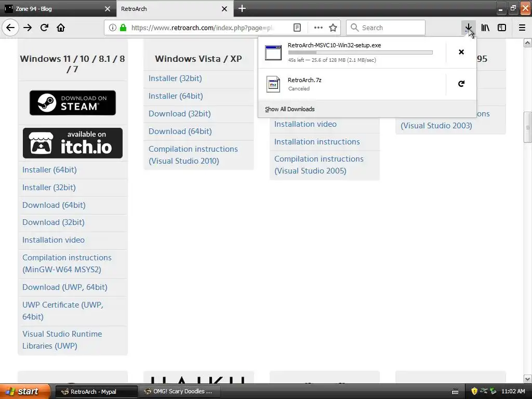Open UWP Certificate (UWP, 64bit) link
This screenshot has height=399, width=532.
[63, 311]
